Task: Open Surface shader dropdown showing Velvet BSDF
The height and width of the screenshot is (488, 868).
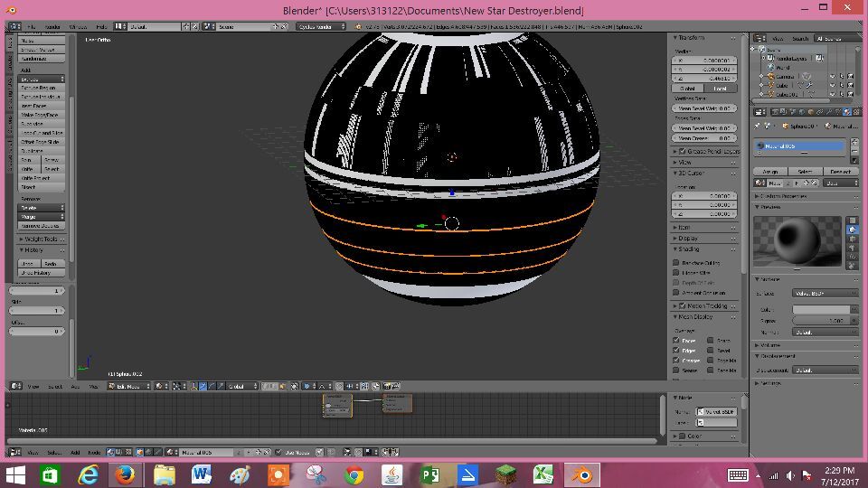Action: point(826,293)
